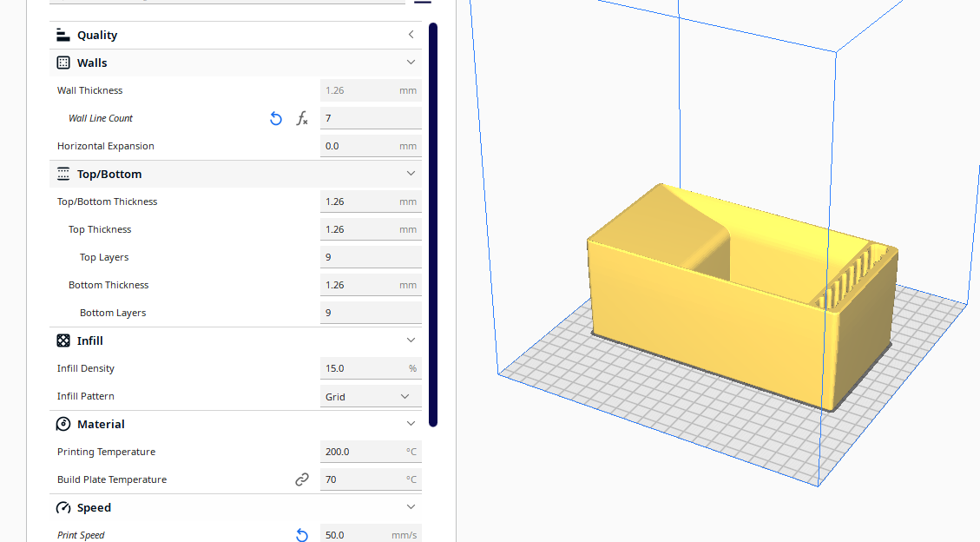
Task: Edit the Top/Bottom Thickness value
Action: (371, 202)
